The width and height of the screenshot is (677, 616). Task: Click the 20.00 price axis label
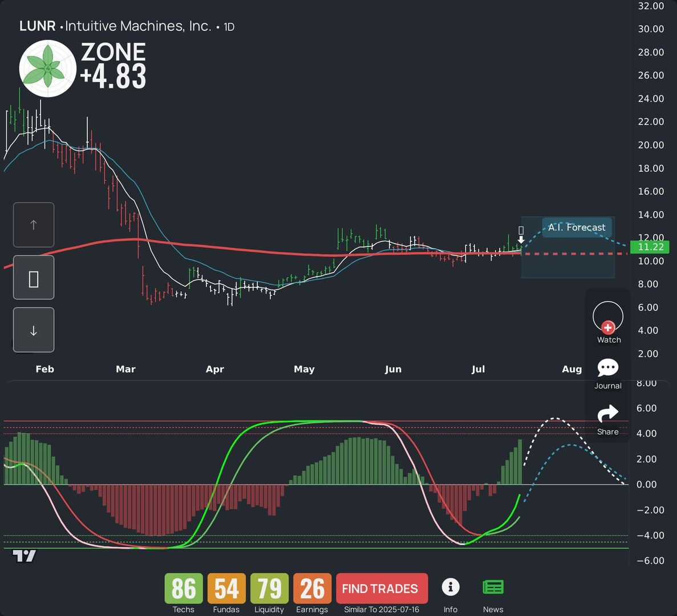click(651, 145)
